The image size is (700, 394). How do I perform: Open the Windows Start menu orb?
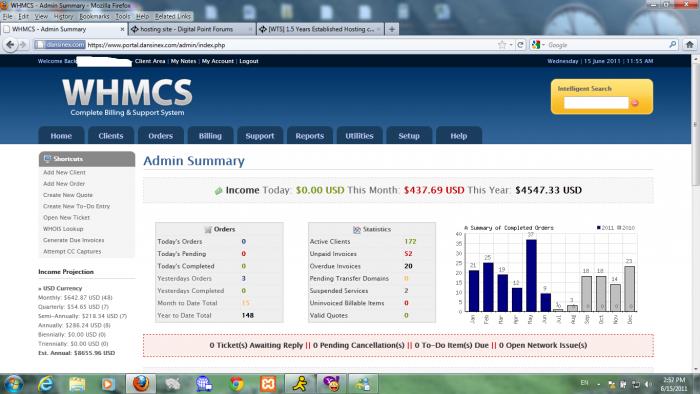pos(13,384)
